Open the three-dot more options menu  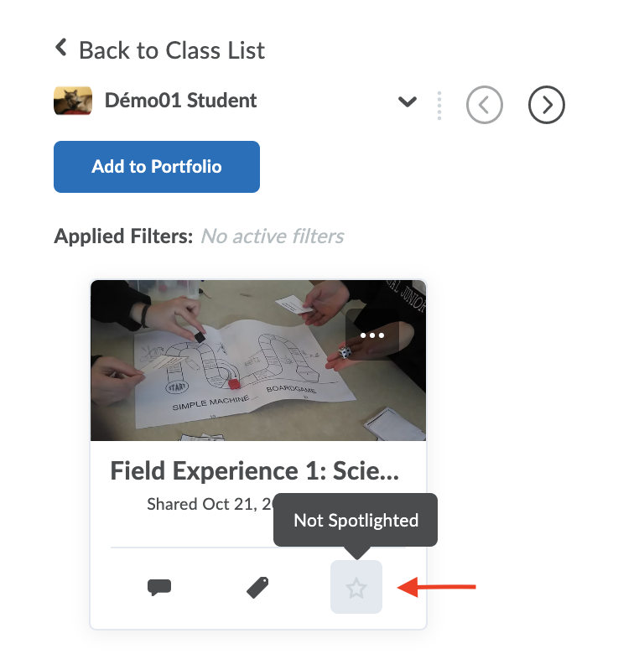(371, 335)
